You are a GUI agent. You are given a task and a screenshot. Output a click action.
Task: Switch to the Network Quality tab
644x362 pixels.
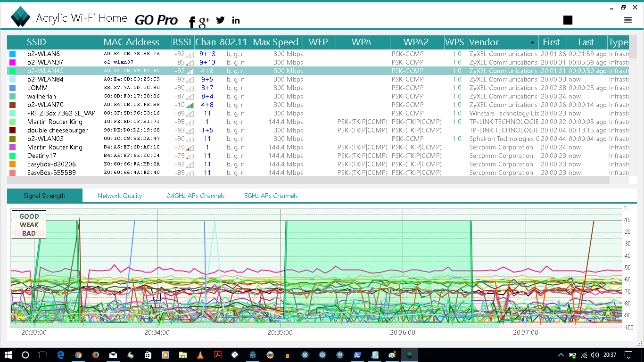120,196
